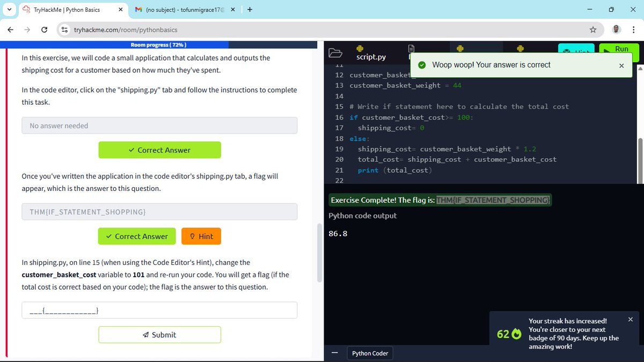Screen dimensions: 644x362
Task: Click the customer_basket_weight = 44 line
Action: pos(405,86)
